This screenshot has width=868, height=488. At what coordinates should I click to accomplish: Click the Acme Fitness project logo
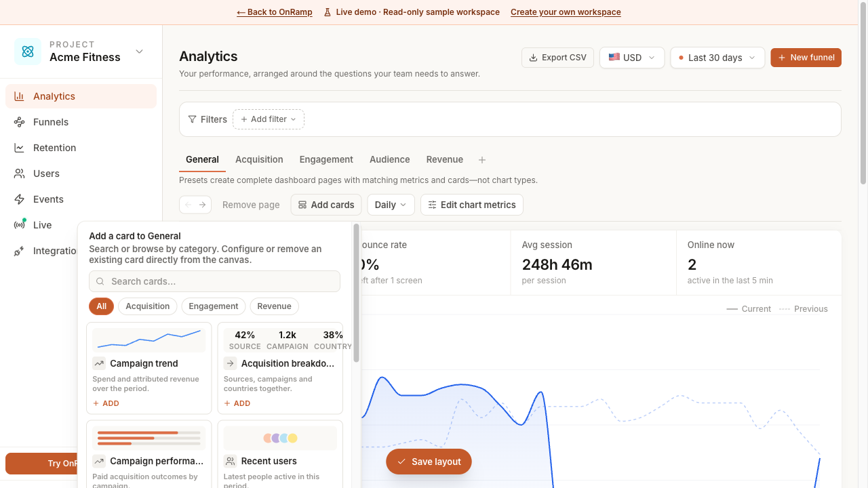click(28, 52)
